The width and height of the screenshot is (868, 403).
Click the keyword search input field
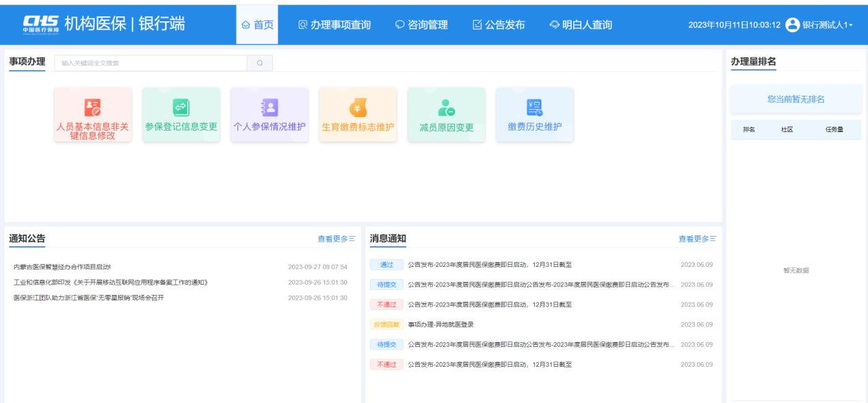pos(150,63)
